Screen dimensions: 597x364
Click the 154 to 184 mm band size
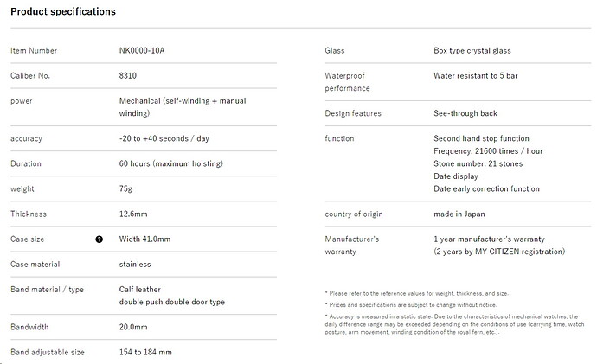(x=145, y=353)
